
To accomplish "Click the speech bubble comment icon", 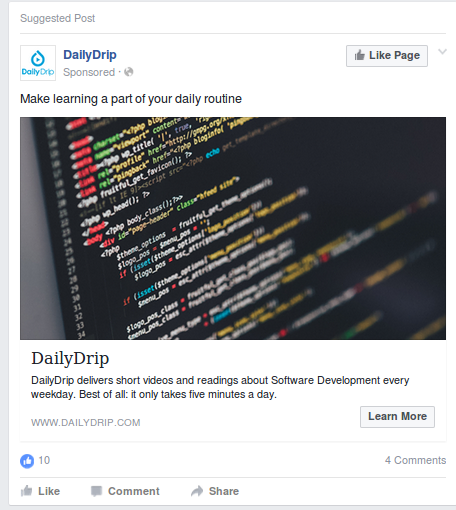I will (x=96, y=491).
